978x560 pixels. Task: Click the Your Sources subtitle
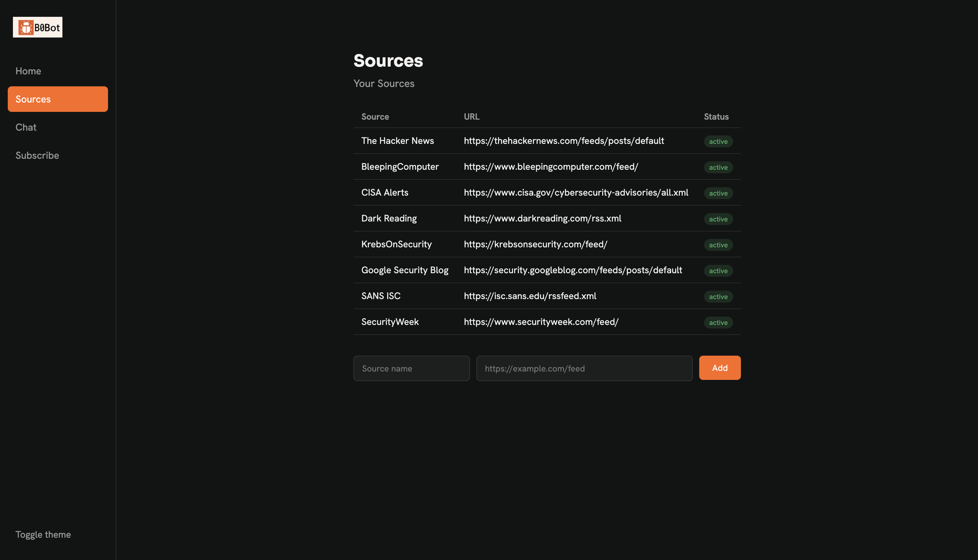point(384,83)
